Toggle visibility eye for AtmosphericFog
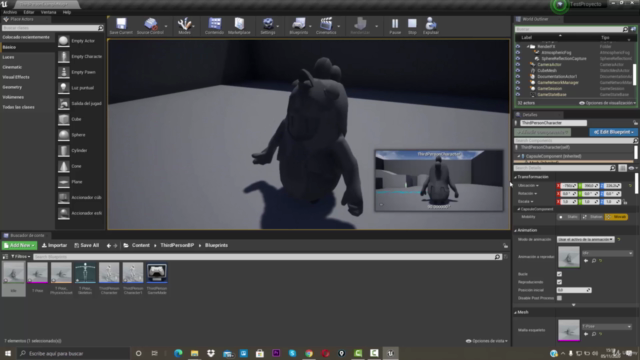 click(x=518, y=53)
